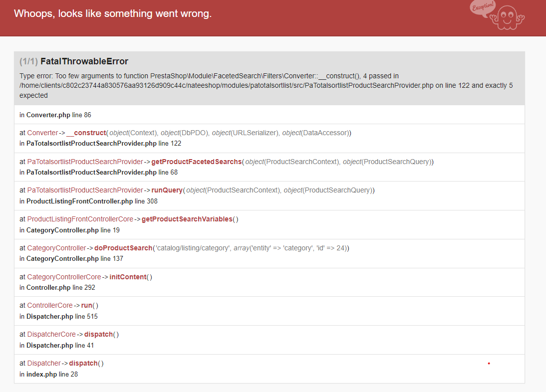Click 'Controller.php line 292' text
The image size is (546, 392).
(x=60, y=287)
